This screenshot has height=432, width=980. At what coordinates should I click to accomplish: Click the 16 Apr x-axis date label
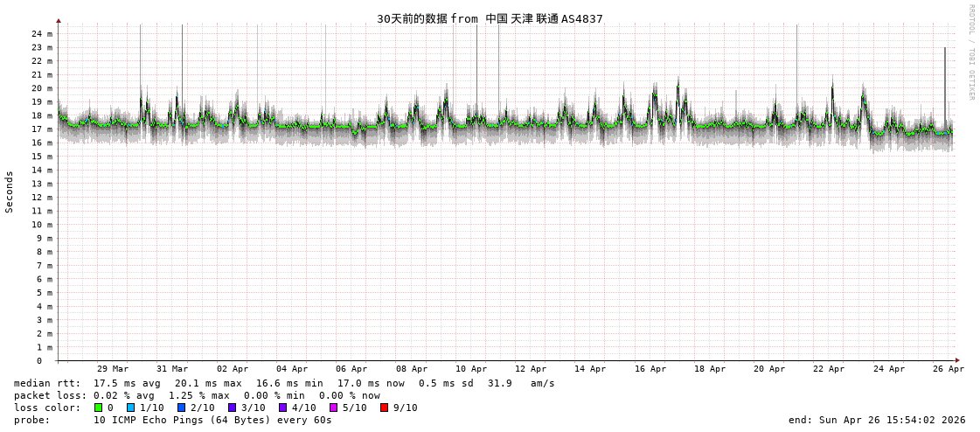pos(650,369)
